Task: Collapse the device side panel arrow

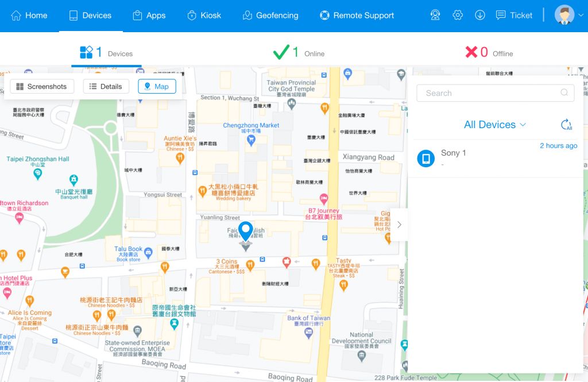Action: tap(400, 225)
